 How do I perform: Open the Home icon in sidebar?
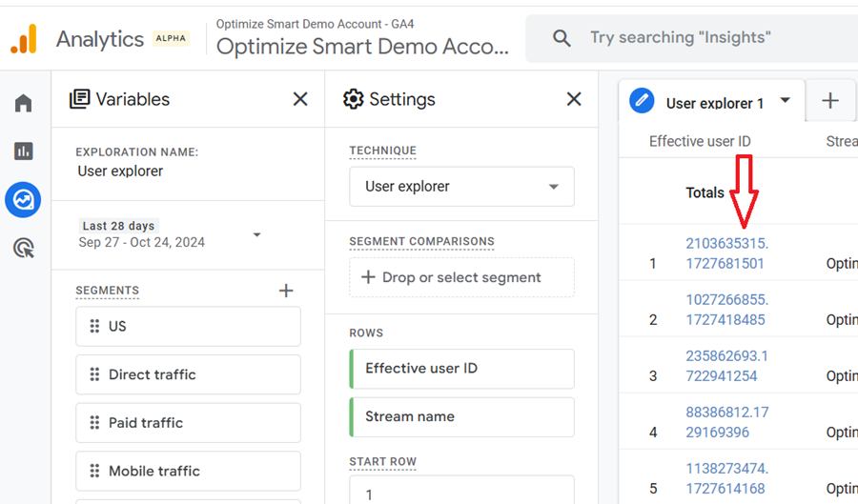[x=24, y=103]
